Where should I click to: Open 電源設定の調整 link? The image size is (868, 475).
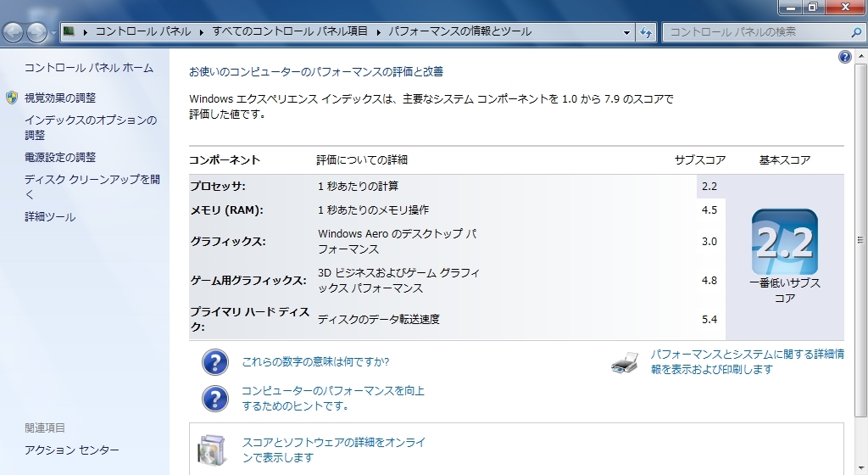tap(60, 157)
